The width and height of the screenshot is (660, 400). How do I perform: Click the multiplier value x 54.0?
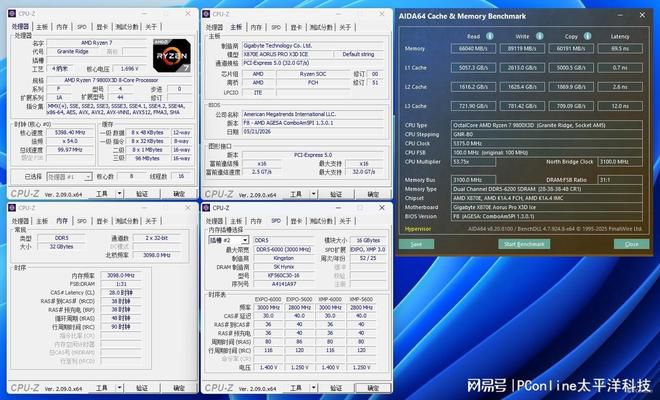pos(70,141)
